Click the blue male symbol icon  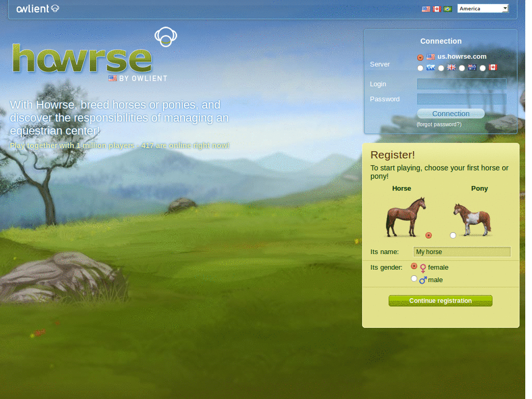point(423,280)
